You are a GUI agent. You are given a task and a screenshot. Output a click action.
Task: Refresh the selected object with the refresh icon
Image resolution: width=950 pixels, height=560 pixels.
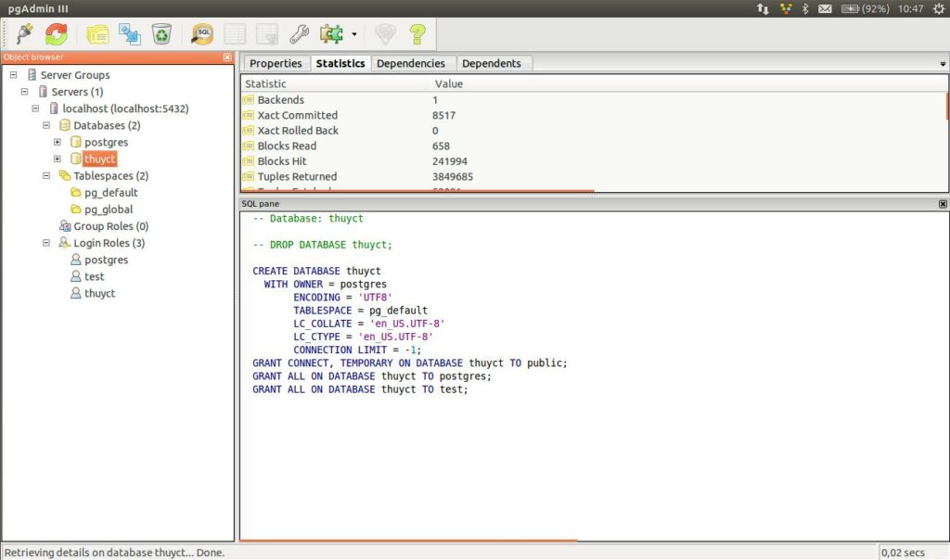tap(57, 34)
